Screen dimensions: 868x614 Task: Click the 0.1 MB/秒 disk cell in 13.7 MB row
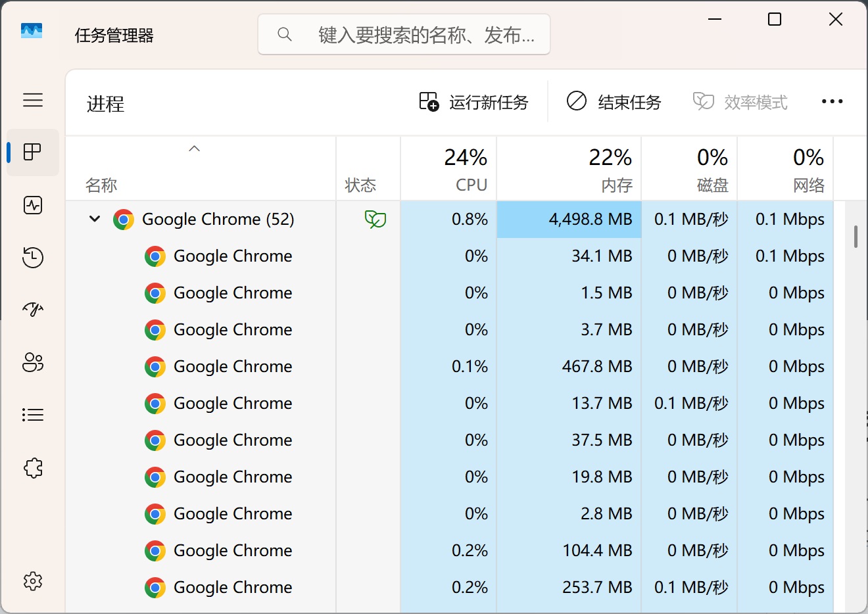(x=689, y=404)
